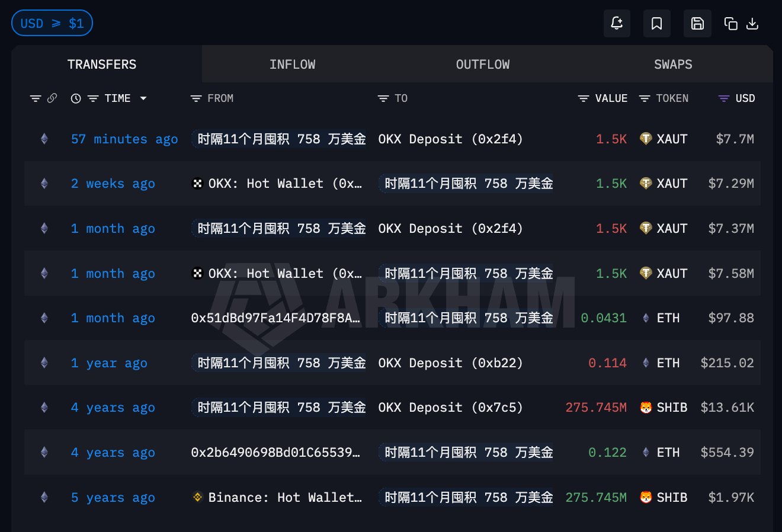The height and width of the screenshot is (532, 782).
Task: Open the TO column filter
Action: coord(383,98)
